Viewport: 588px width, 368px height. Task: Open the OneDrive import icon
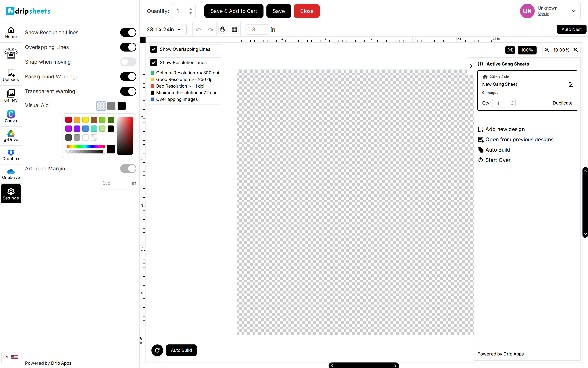coord(11,174)
